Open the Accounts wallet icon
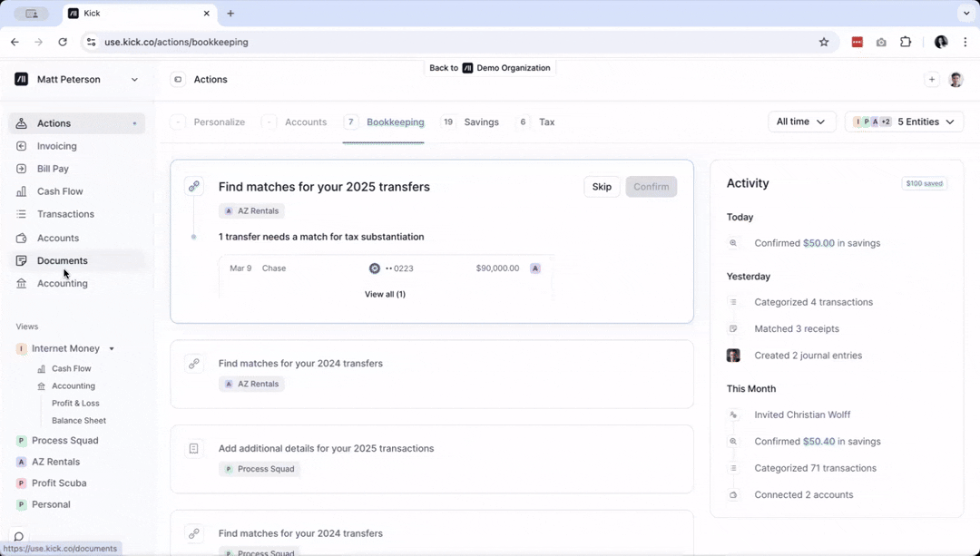 [x=20, y=238]
